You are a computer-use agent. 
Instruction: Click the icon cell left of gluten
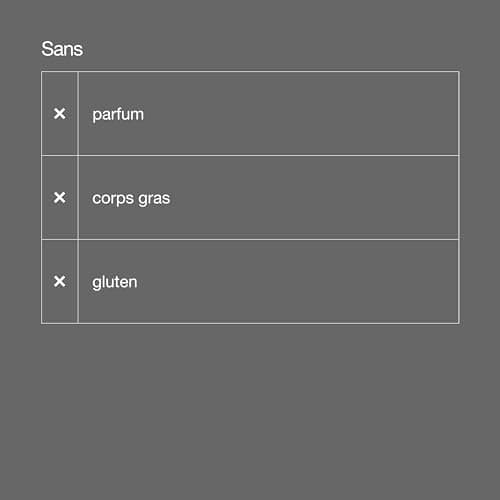pyautogui.click(x=60, y=282)
